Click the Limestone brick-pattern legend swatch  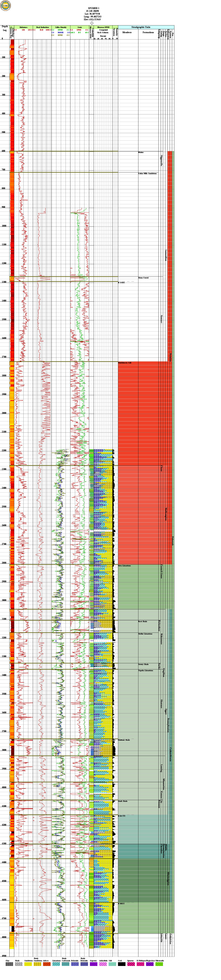pyautogui.click(x=56, y=964)
